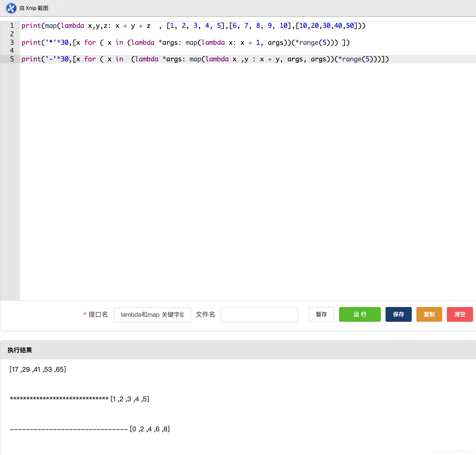
Task: Focus the empty 文件名 input field
Action: [259, 315]
